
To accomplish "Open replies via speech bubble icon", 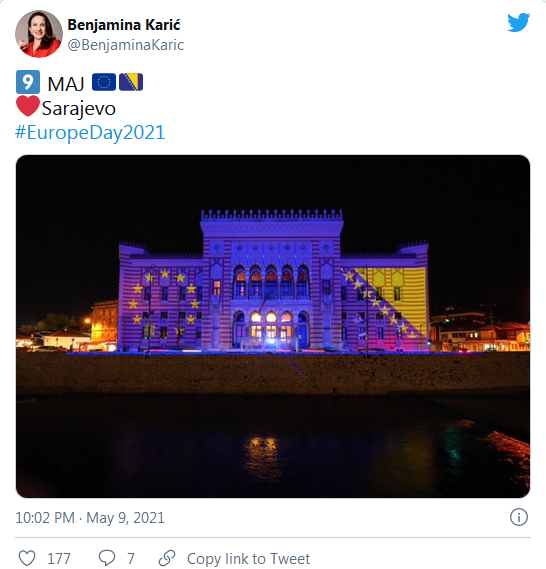I will (x=107, y=558).
